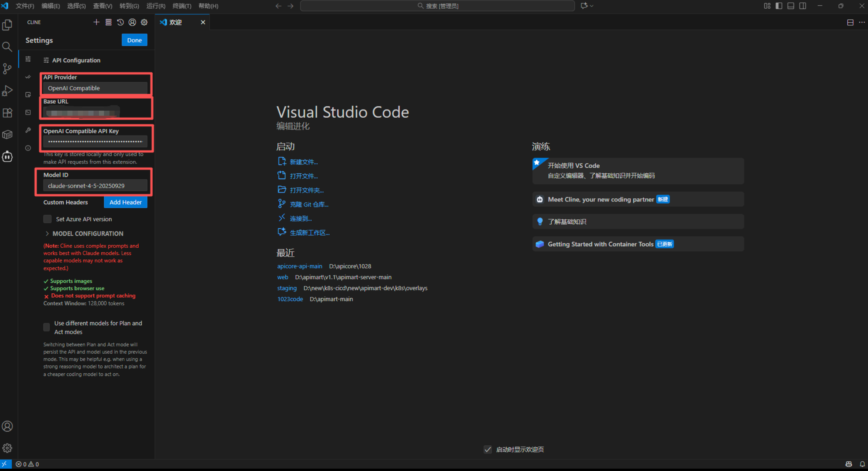Open the remote window indicator in status bar
The image size is (868, 471).
click(5, 464)
